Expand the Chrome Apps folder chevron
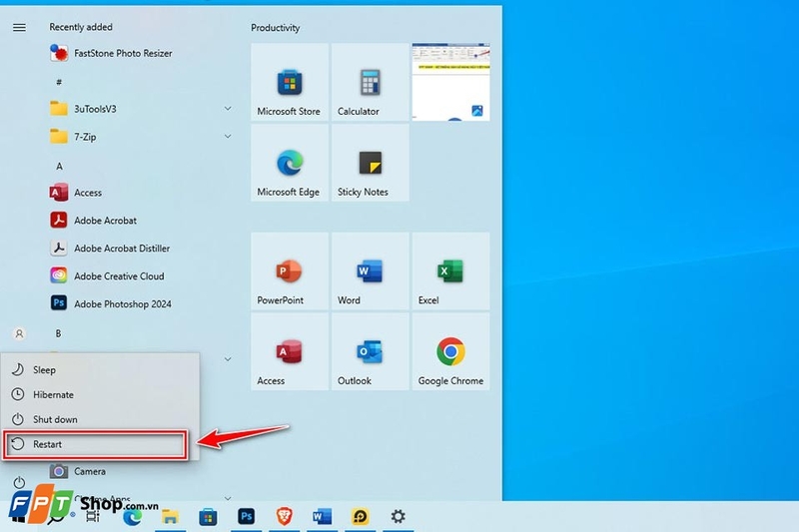Screen dimensions: 799x532 tap(228, 498)
